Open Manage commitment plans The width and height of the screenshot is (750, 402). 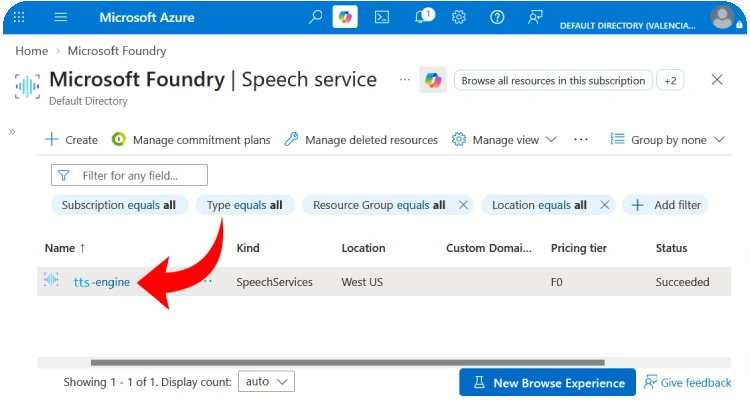click(191, 140)
